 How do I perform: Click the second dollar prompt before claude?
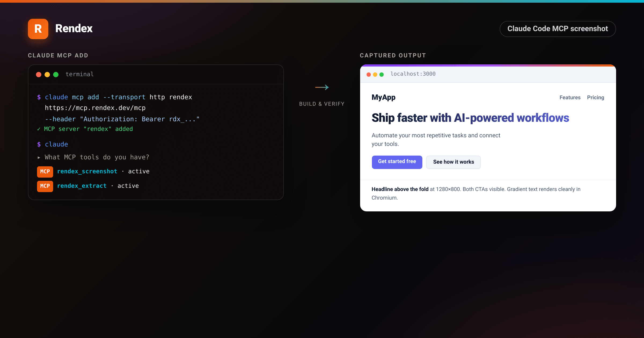click(39, 144)
